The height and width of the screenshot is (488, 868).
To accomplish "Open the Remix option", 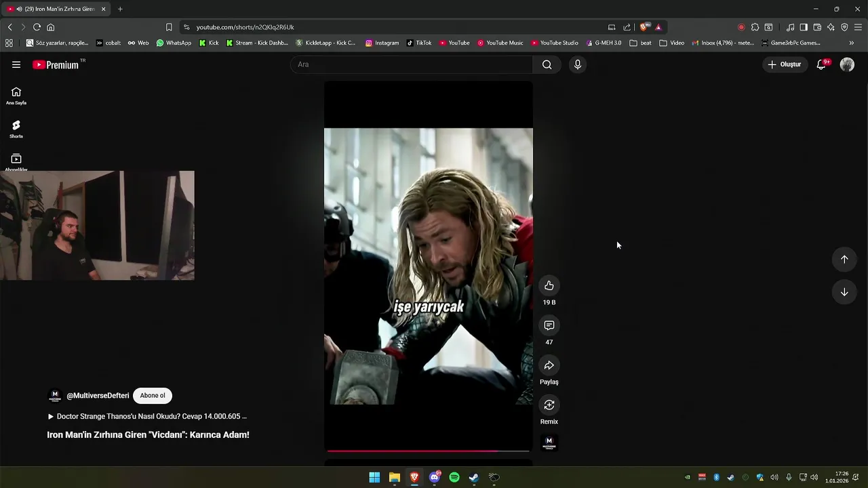I will tap(549, 405).
